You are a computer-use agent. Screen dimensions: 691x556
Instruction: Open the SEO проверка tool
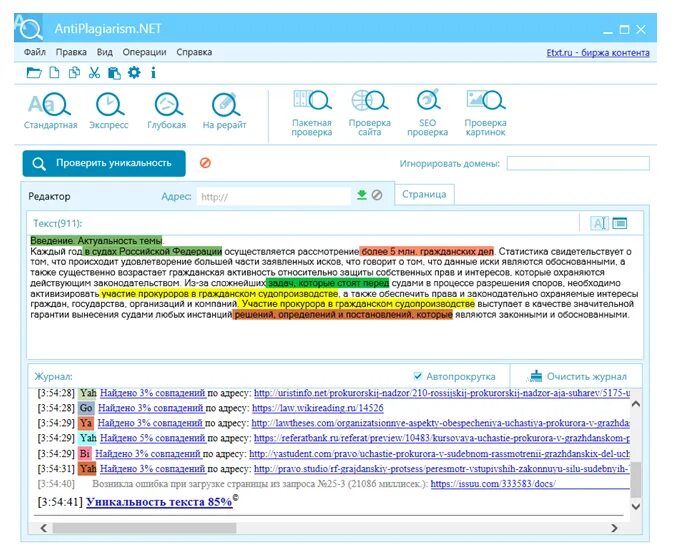[427, 113]
